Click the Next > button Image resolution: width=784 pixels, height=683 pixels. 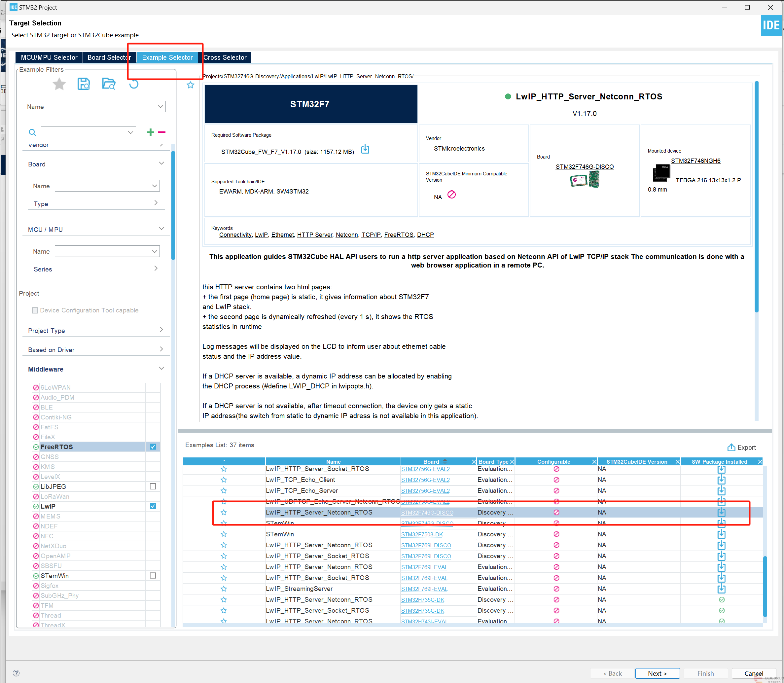657,673
